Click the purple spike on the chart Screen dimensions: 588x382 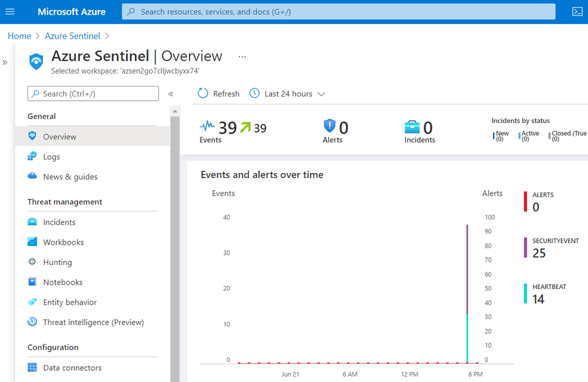(x=467, y=269)
